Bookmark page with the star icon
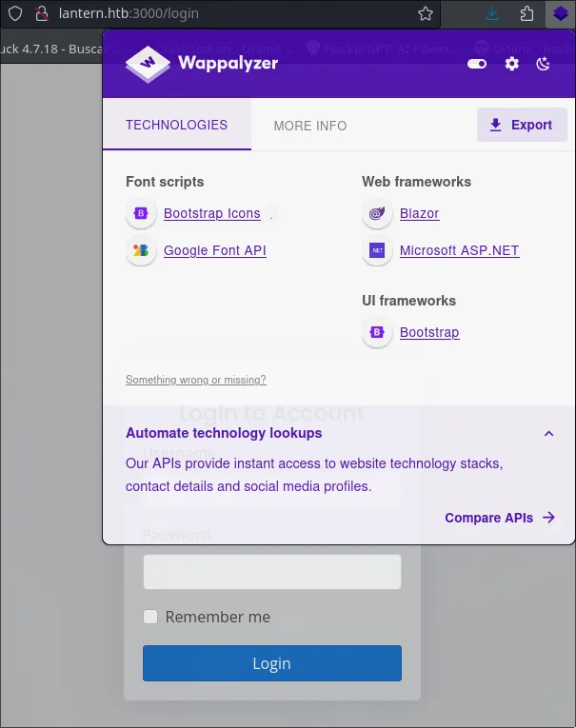576x728 pixels. (425, 13)
